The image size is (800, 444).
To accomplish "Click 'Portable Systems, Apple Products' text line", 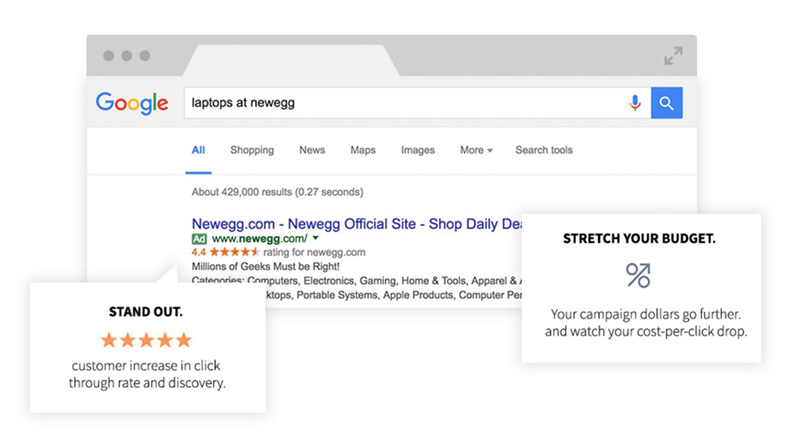I will [x=394, y=295].
